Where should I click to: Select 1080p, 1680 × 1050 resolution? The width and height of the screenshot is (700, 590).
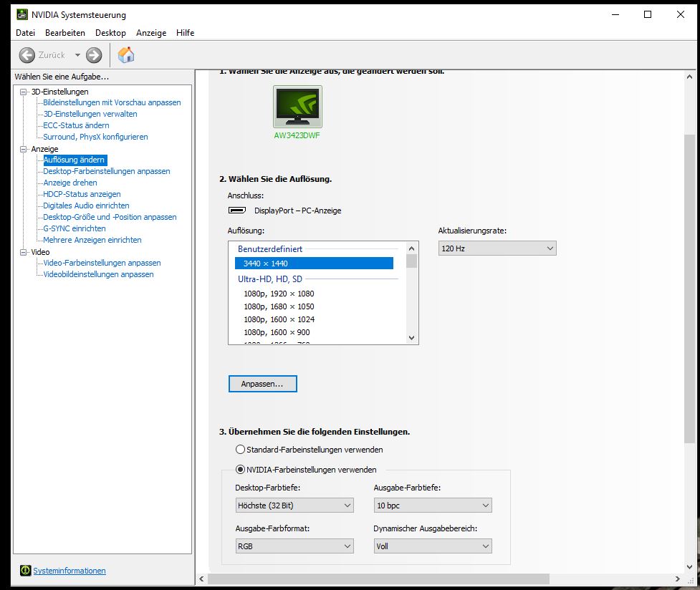(x=279, y=306)
